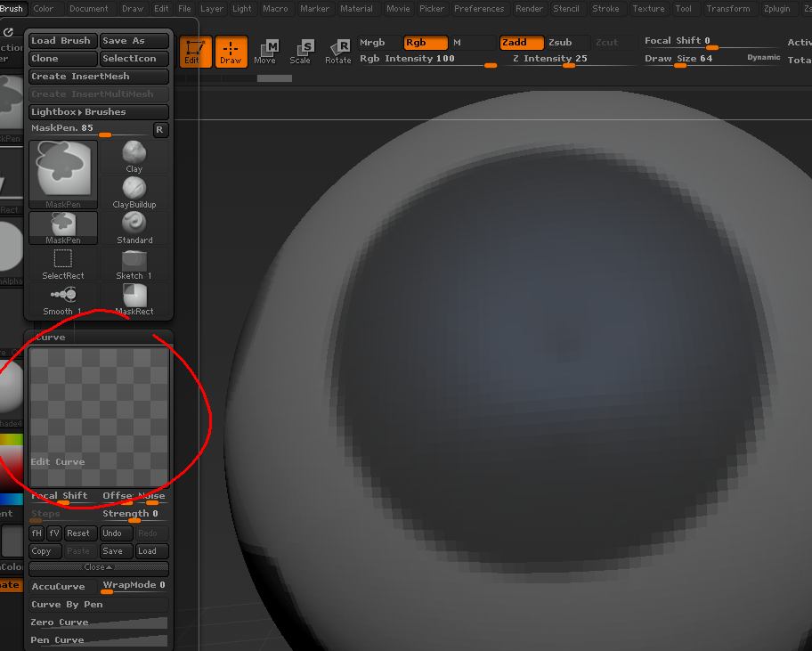Click the Save As button
The height and width of the screenshot is (651, 812).
click(134, 41)
